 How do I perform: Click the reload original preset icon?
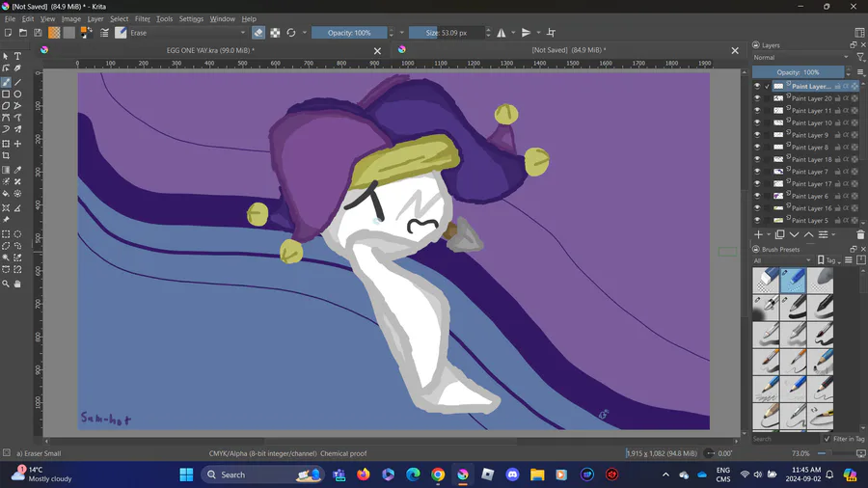[291, 33]
